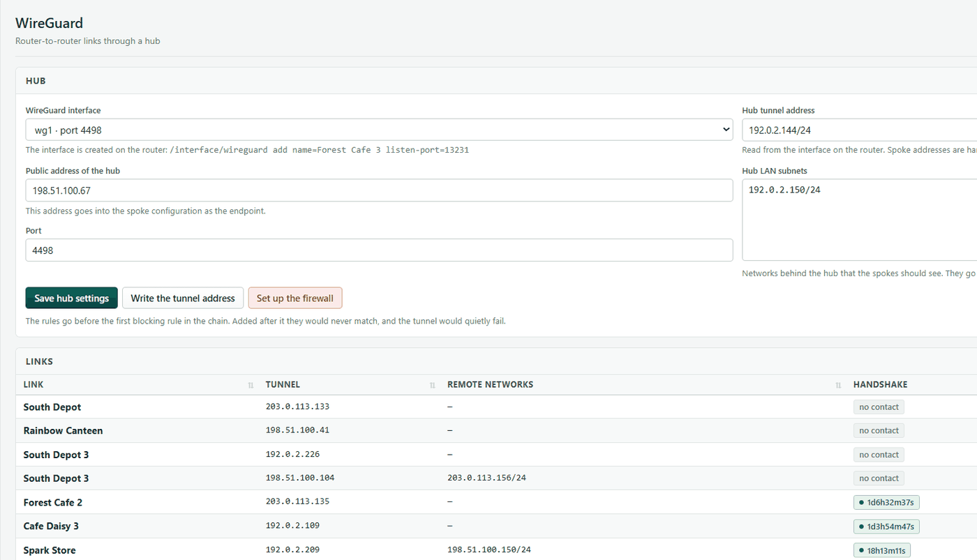Select the Cafe Daisy 3 link
The height and width of the screenshot is (560, 977).
(x=51, y=526)
